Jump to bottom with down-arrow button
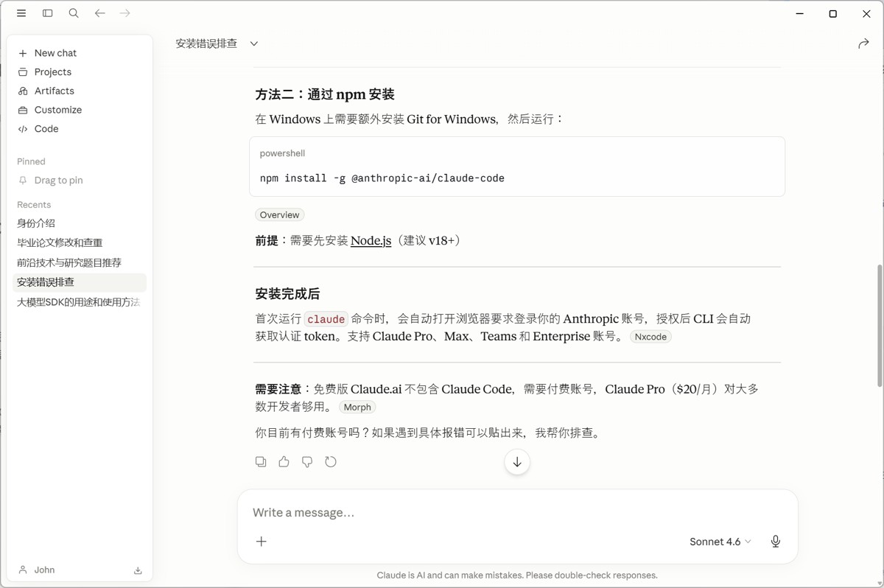This screenshot has height=588, width=884. pos(517,462)
